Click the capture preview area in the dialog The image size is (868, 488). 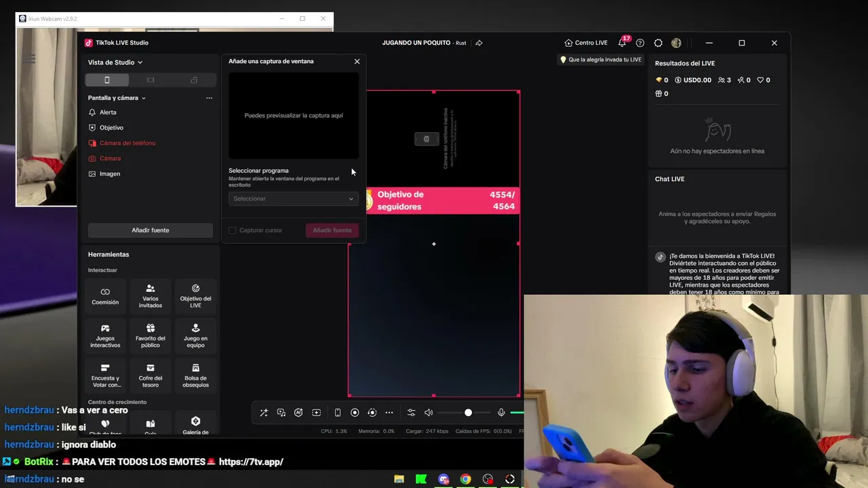pos(294,115)
